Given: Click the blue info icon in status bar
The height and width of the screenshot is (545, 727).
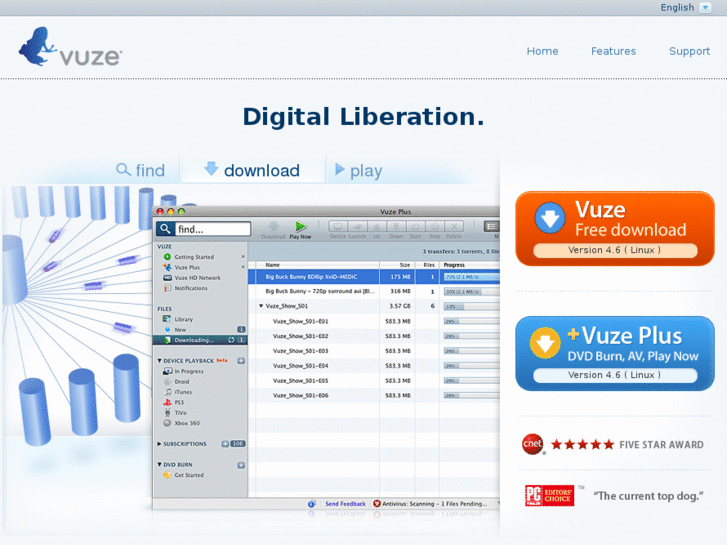Looking at the screenshot, I should coord(312,504).
